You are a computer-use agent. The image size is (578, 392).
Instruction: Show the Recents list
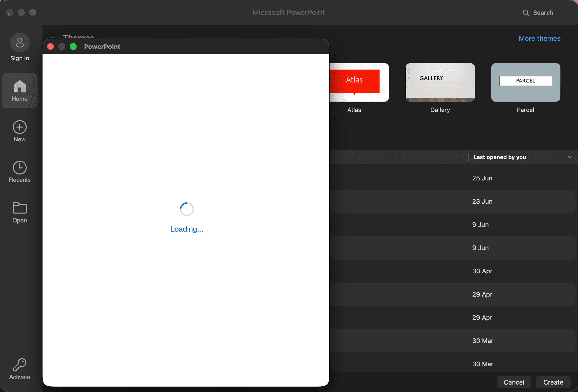tap(20, 172)
